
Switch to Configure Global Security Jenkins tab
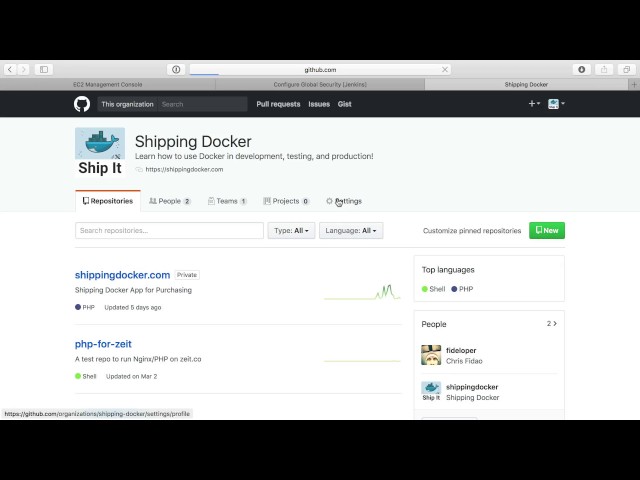[x=320, y=84]
